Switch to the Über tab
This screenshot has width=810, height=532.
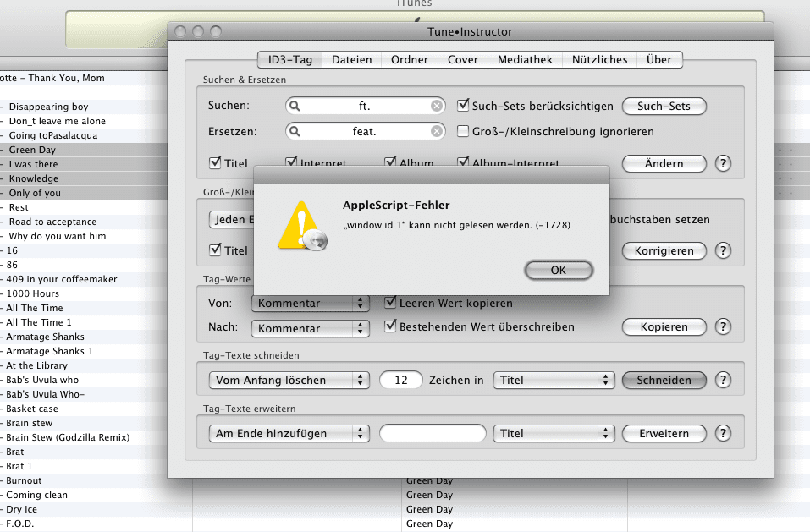coord(659,60)
